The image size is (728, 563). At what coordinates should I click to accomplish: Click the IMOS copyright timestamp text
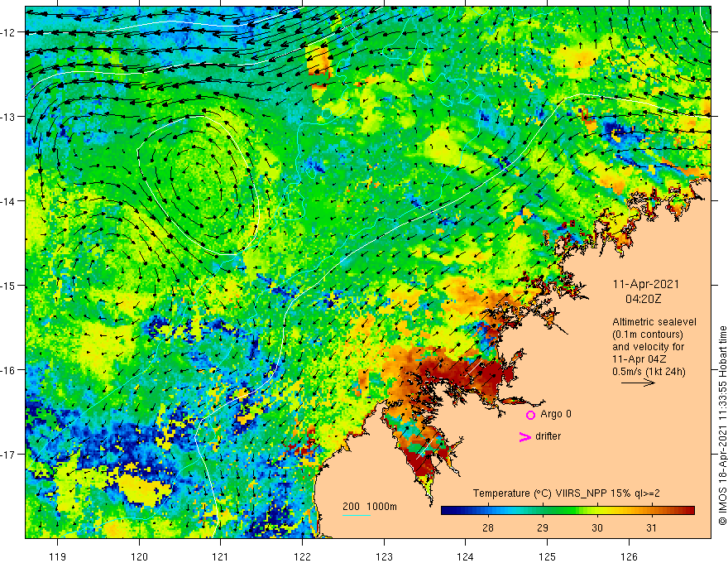pos(722,426)
